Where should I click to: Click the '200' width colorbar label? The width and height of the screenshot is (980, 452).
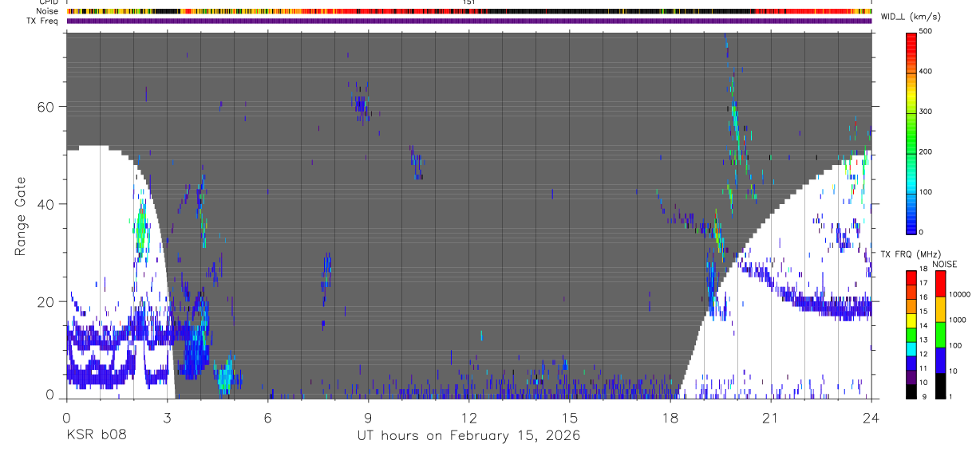pos(926,151)
